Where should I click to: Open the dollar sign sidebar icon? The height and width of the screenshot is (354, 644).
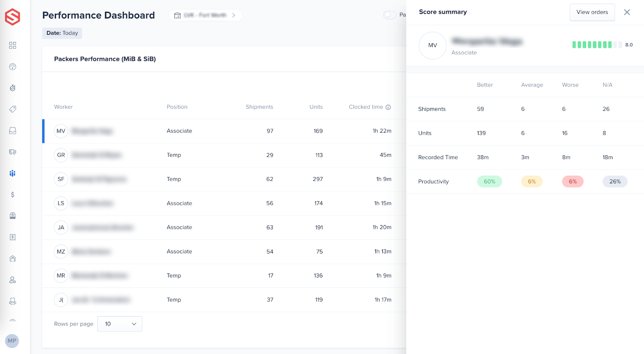[x=12, y=195]
